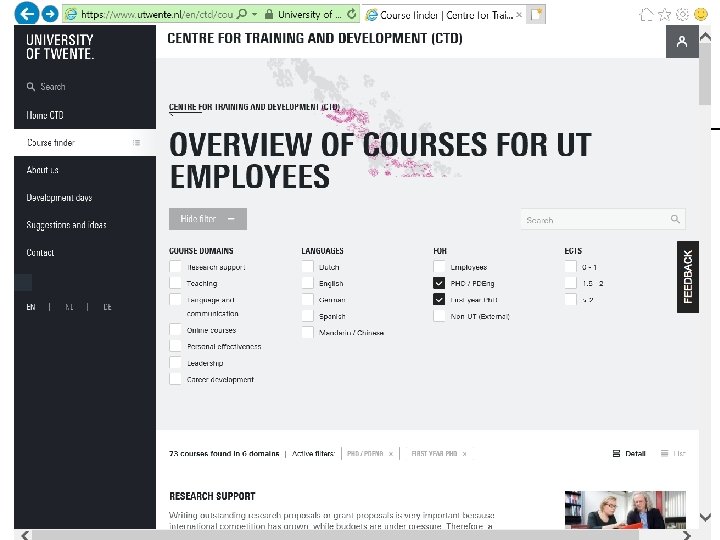Click the RESEARCH SUPPORT course heading

coord(212,496)
